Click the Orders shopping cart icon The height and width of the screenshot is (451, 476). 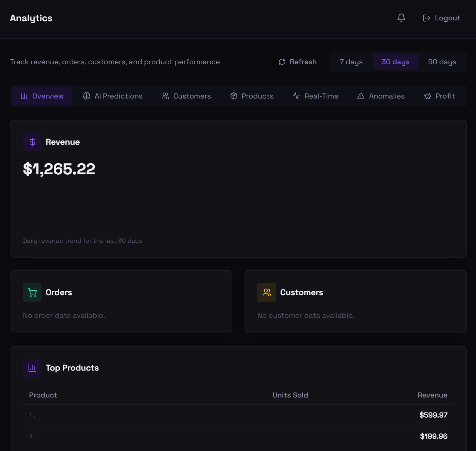[32, 292]
